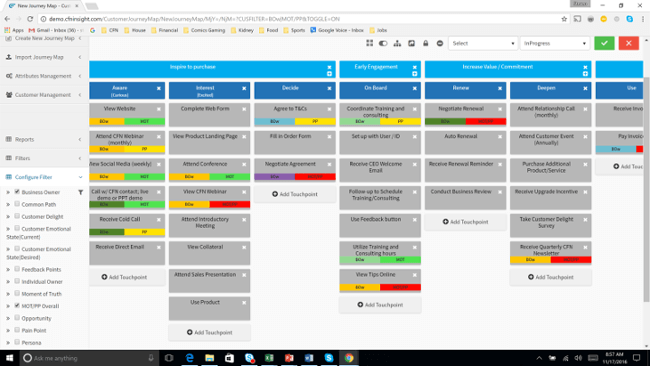Uncheck the MOT/PP Overall checkbox

pos(17,305)
